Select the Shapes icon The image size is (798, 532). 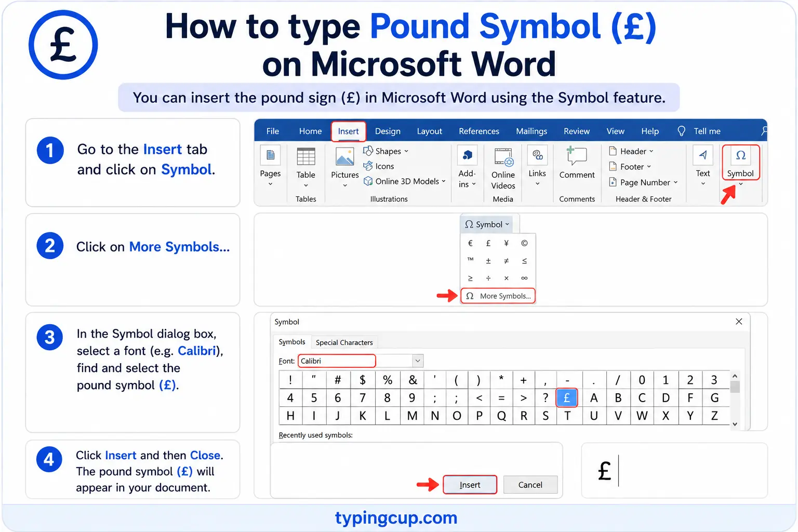click(x=368, y=151)
